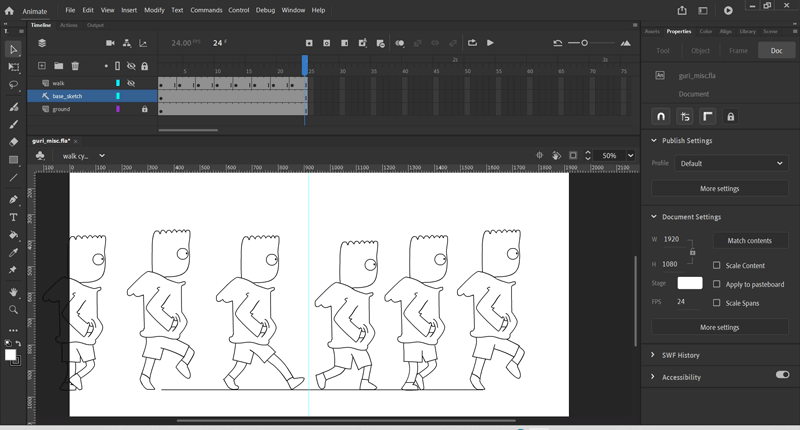
Task: Select the base_sketch layer
Action: click(92, 96)
